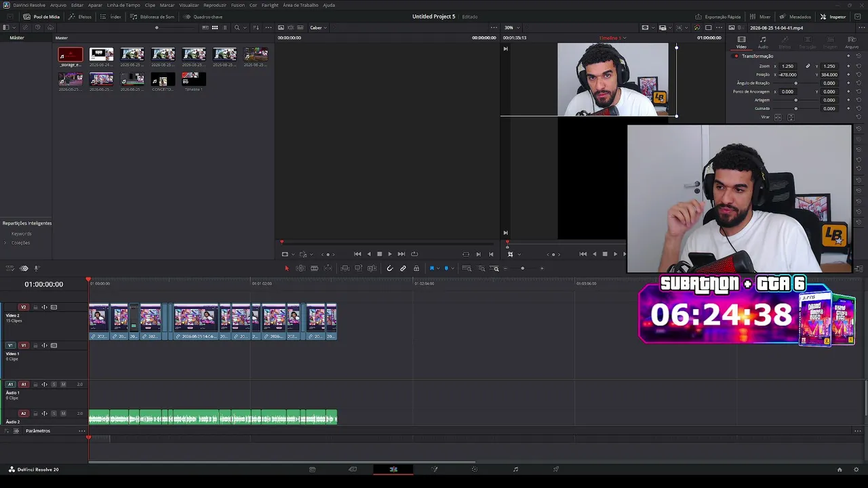
Task: Open the Linha de Tempo menu
Action: pos(123,5)
